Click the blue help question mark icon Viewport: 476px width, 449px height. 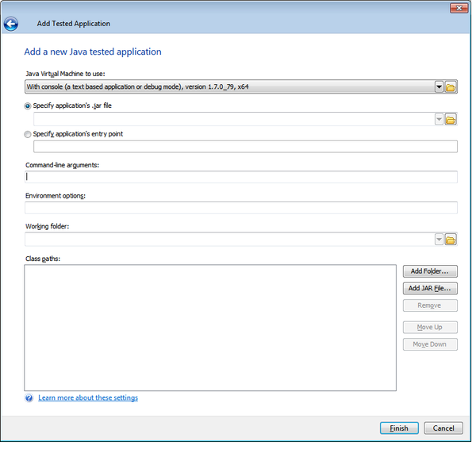29,398
